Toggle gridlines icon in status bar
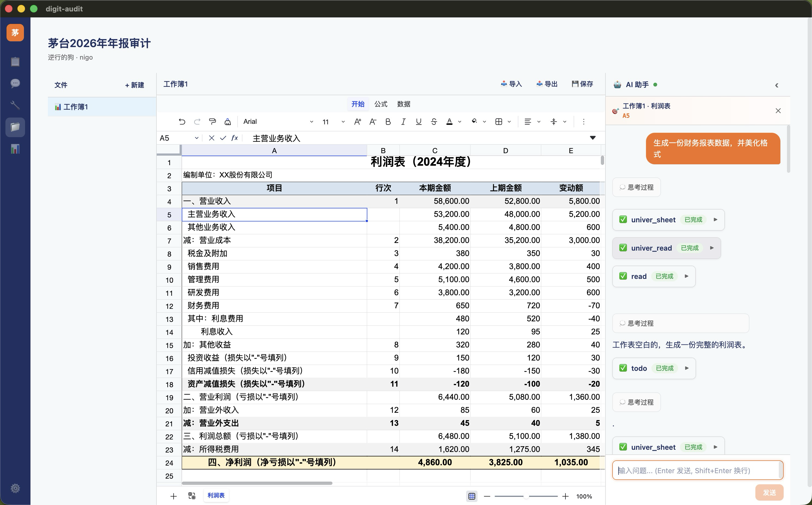The width and height of the screenshot is (812, 505). 472,496
